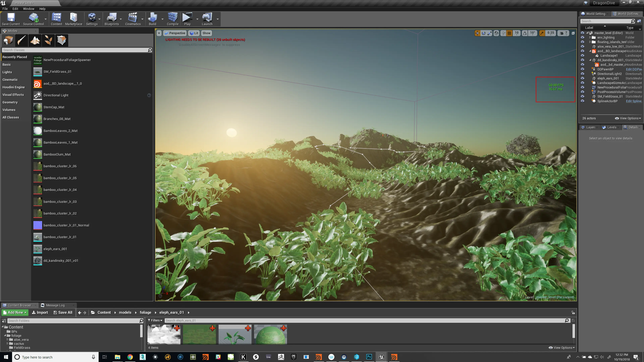Open the Edit menu

click(x=15, y=9)
